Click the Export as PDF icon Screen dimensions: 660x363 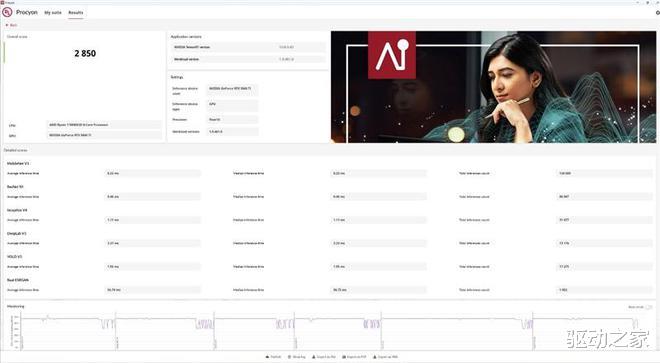tap(344, 357)
